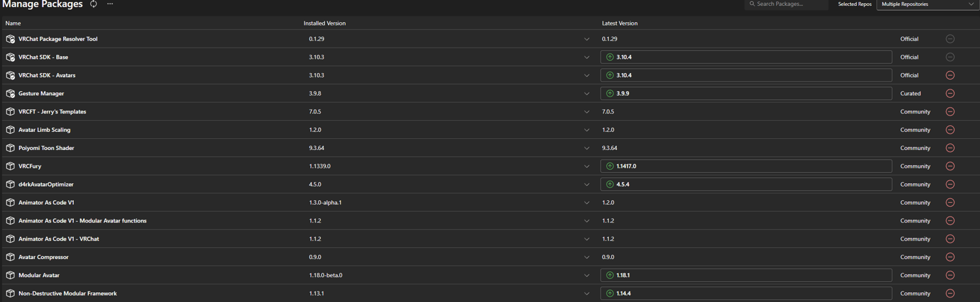The width and height of the screenshot is (980, 302).
Task: Click installed version 1.3.0-alpha.1
Action: click(325, 203)
